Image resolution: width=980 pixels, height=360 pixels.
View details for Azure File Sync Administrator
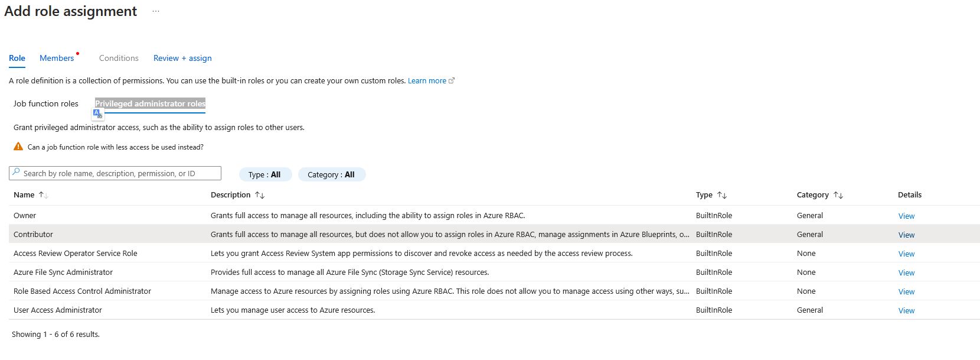coord(906,273)
